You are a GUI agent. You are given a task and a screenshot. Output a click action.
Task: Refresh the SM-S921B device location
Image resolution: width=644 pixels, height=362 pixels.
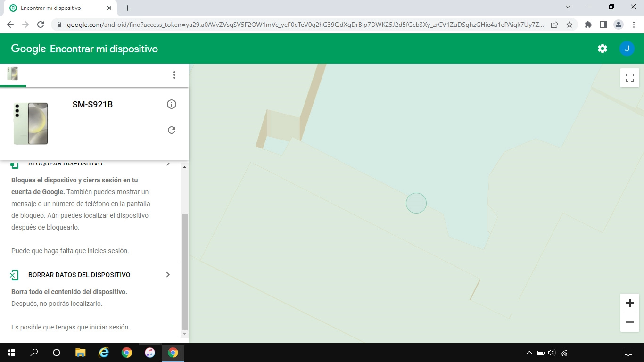[x=172, y=130]
